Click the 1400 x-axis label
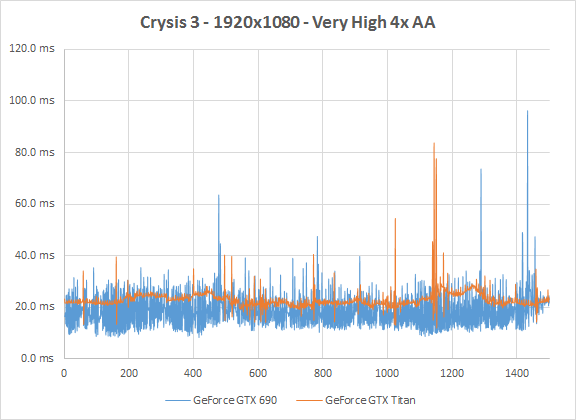The height and width of the screenshot is (420, 576). coord(516,373)
